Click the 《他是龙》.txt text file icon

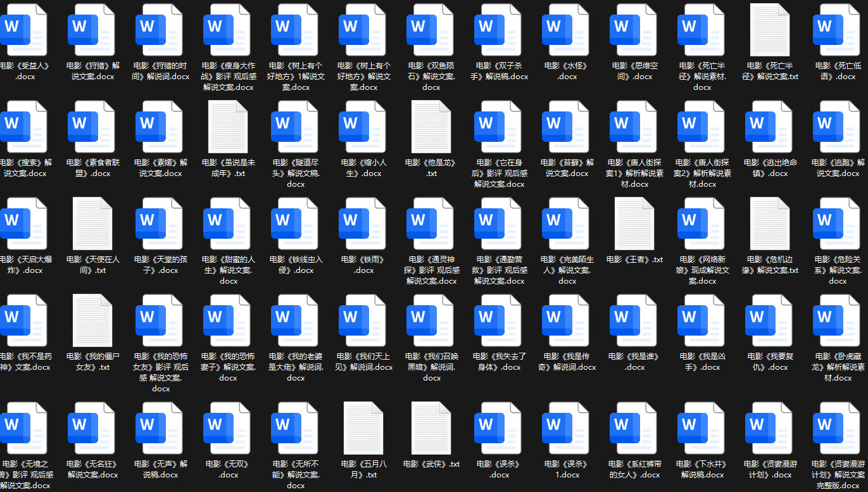pos(431,125)
